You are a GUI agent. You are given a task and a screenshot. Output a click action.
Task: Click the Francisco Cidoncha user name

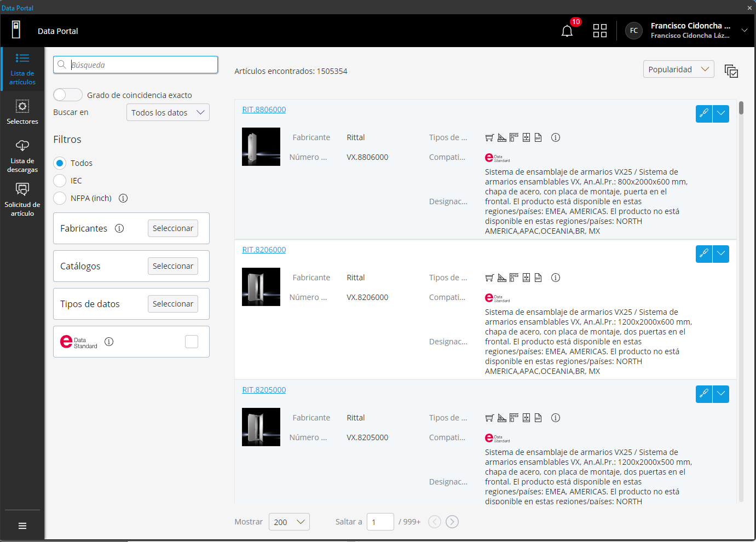(x=690, y=26)
